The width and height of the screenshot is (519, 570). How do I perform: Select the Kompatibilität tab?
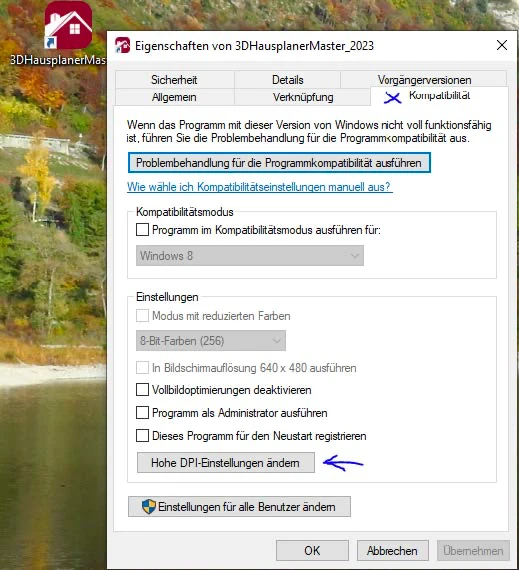pos(439,96)
